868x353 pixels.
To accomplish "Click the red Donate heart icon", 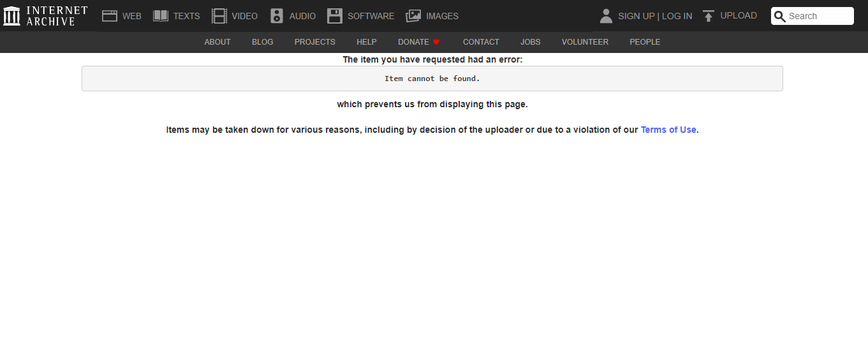I will [x=436, y=42].
